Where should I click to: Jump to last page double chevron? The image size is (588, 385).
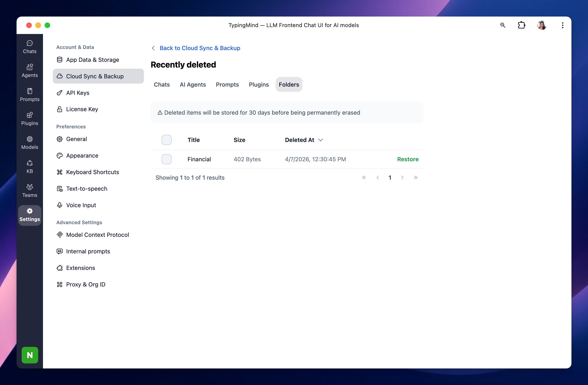(x=416, y=177)
